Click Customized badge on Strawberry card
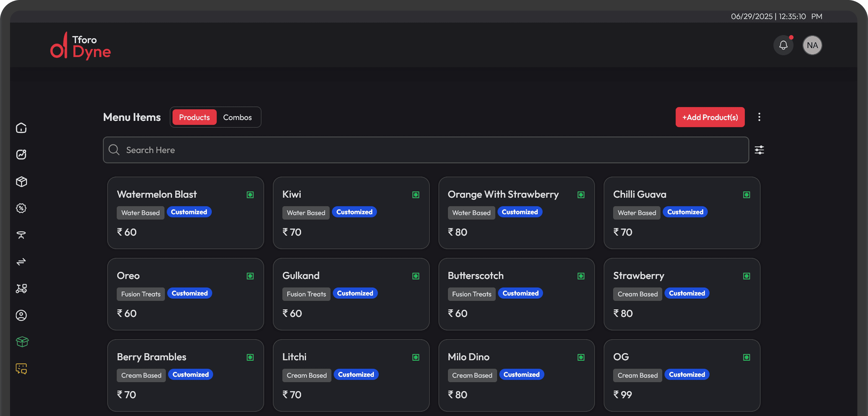 point(687,293)
